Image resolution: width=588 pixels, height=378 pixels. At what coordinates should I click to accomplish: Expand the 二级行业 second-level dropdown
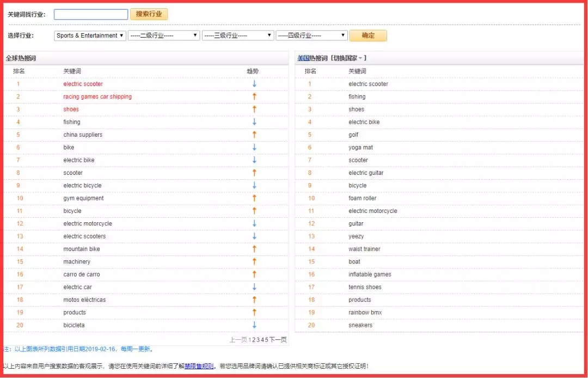[164, 35]
